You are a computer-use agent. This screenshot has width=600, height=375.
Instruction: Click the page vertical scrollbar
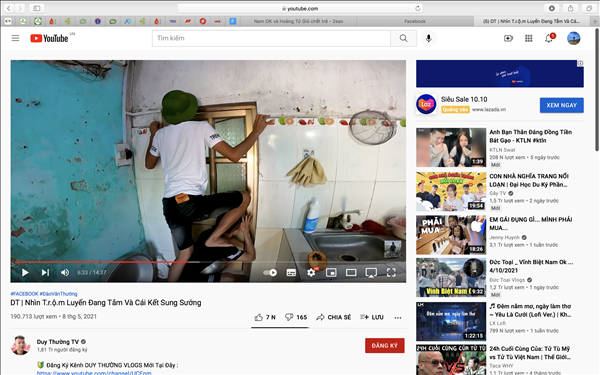pyautogui.click(x=597, y=90)
